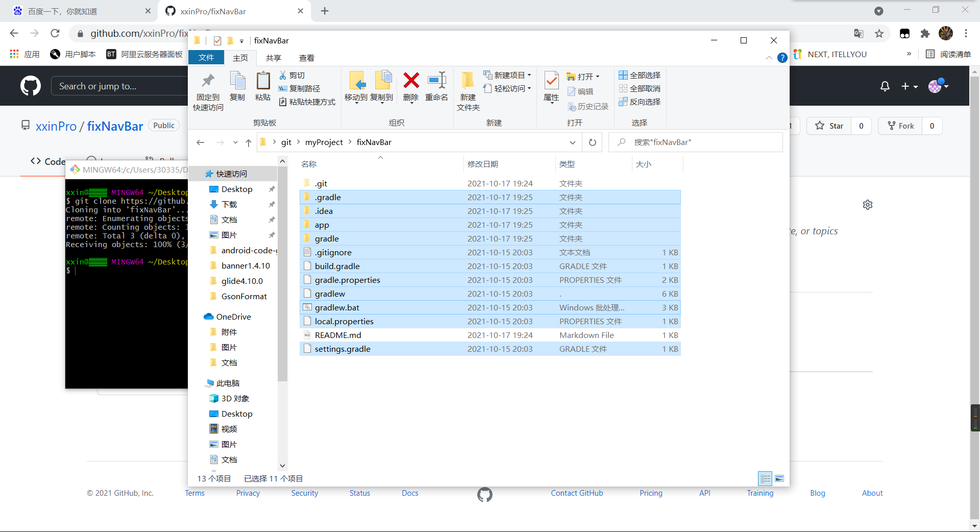
Task: Click the Explorer search box
Action: (696, 142)
